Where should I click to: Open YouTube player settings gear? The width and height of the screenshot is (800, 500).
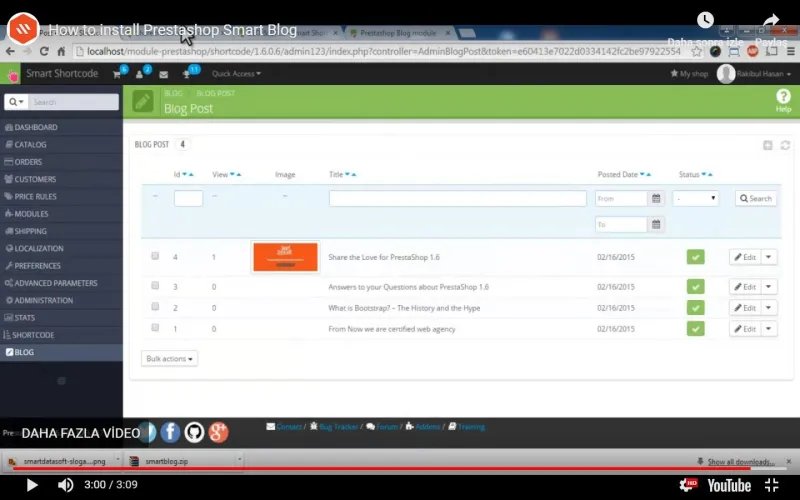[x=688, y=485]
